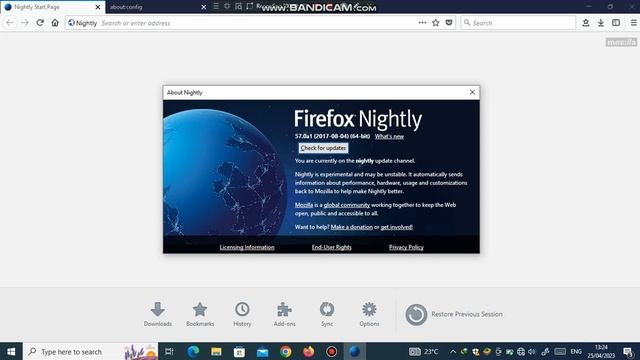Focus the Search or enter address field
This screenshot has height=360, width=640.
[x=257, y=23]
